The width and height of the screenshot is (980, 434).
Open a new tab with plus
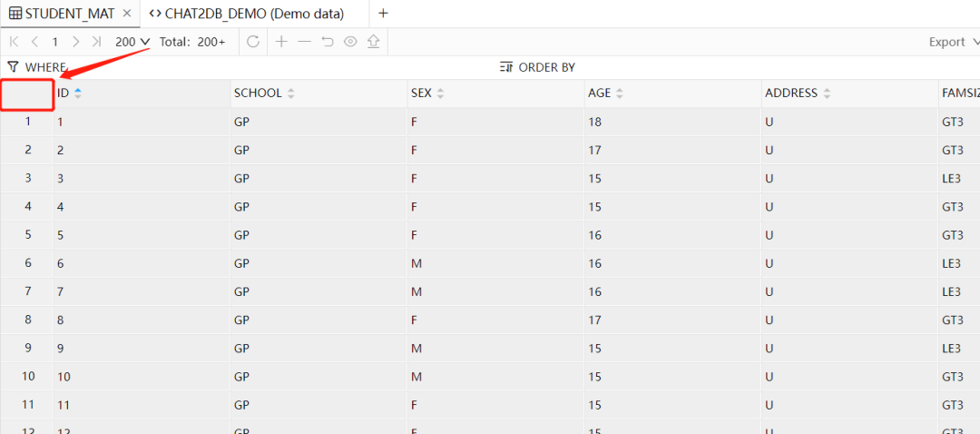point(383,14)
